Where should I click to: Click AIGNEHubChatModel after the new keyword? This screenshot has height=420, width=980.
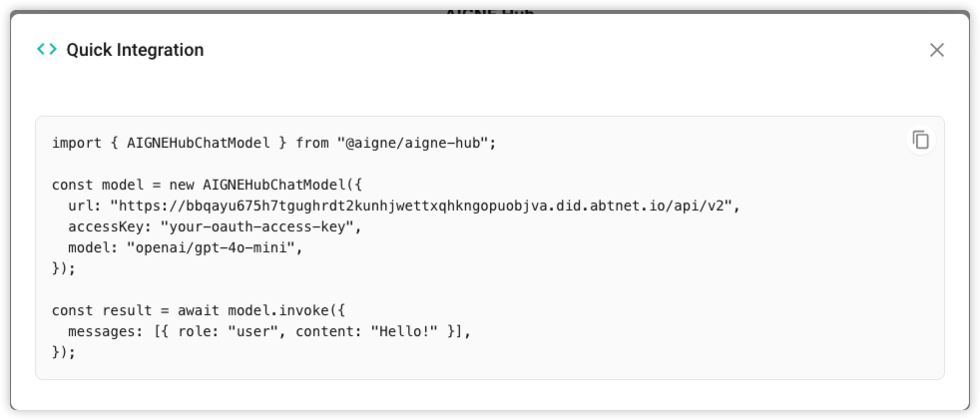point(274,185)
